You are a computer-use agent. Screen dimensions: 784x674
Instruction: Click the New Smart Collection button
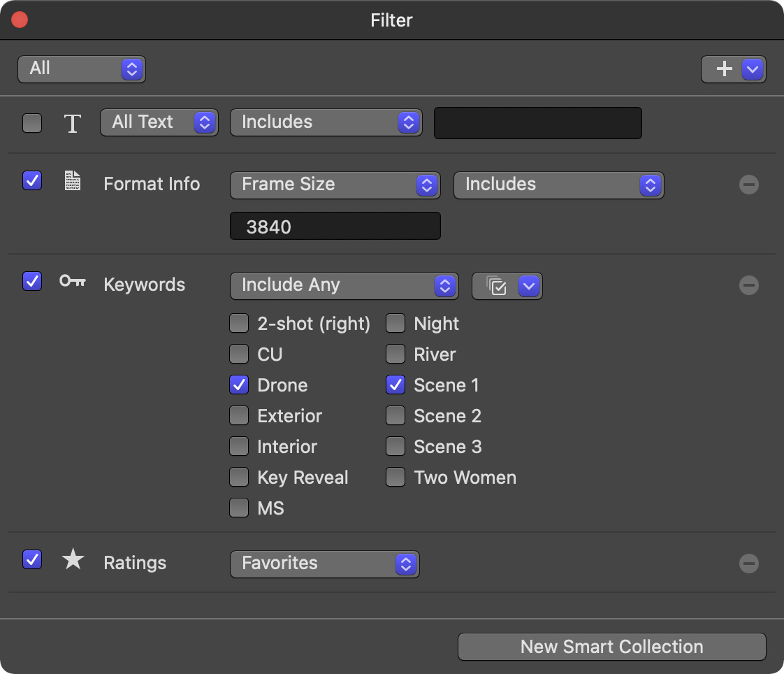point(611,647)
